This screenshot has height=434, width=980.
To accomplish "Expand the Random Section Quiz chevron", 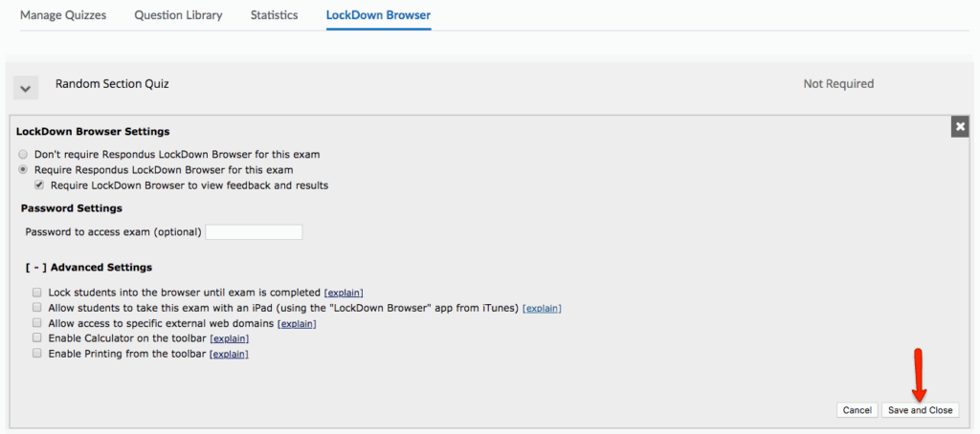I will coord(26,87).
